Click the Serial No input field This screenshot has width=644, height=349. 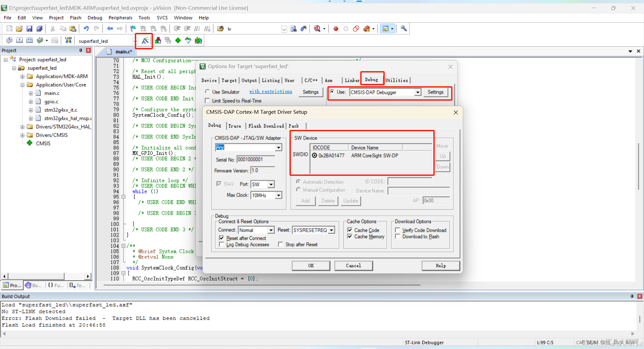[256, 159]
